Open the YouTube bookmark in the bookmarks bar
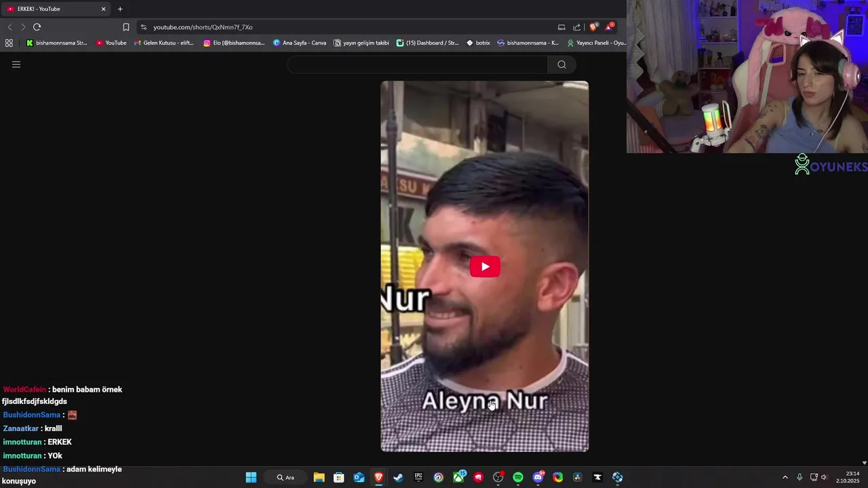868x488 pixels. click(x=111, y=43)
